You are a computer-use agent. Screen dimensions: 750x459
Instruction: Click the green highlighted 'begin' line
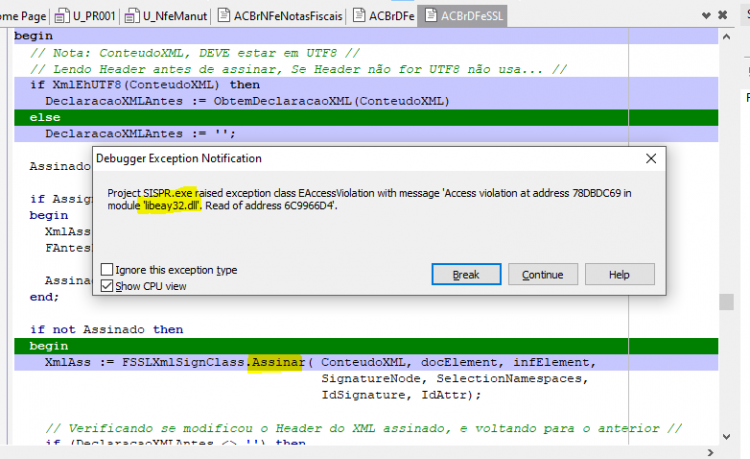(x=366, y=346)
